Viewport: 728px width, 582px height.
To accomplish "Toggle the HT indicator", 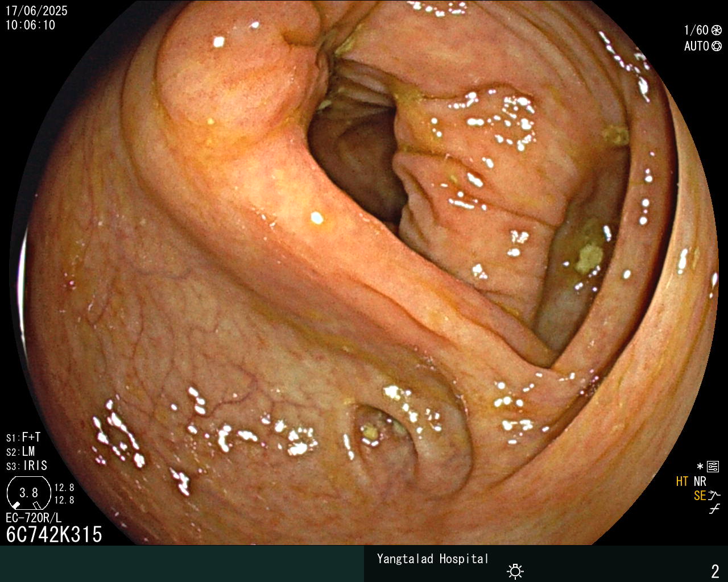I will pyautogui.click(x=682, y=481).
